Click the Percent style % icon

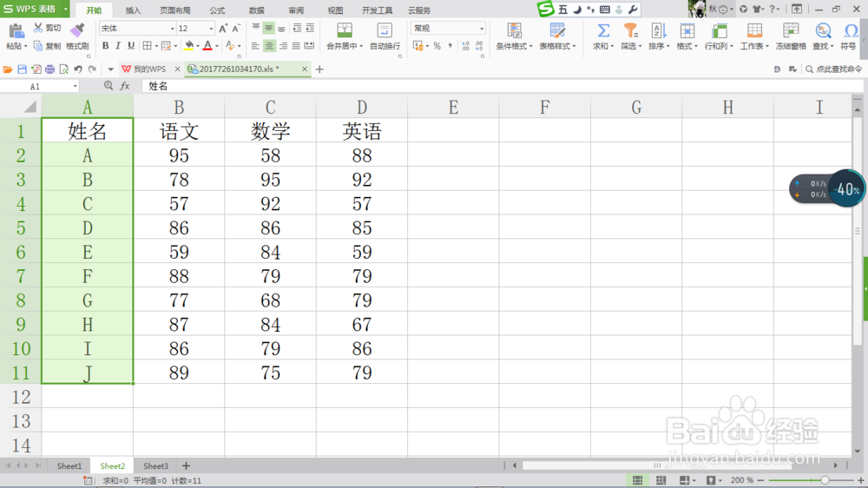click(x=437, y=46)
